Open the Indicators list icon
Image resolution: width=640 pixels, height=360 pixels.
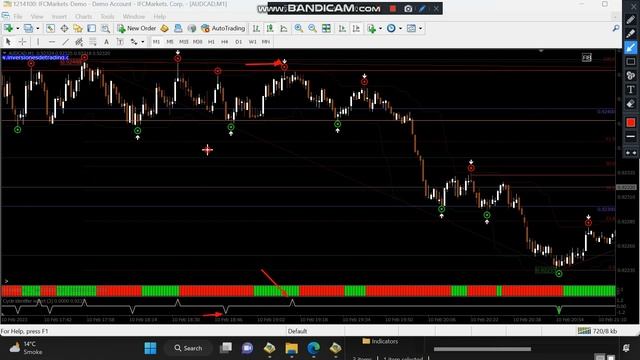pyautogui.click(x=371, y=28)
